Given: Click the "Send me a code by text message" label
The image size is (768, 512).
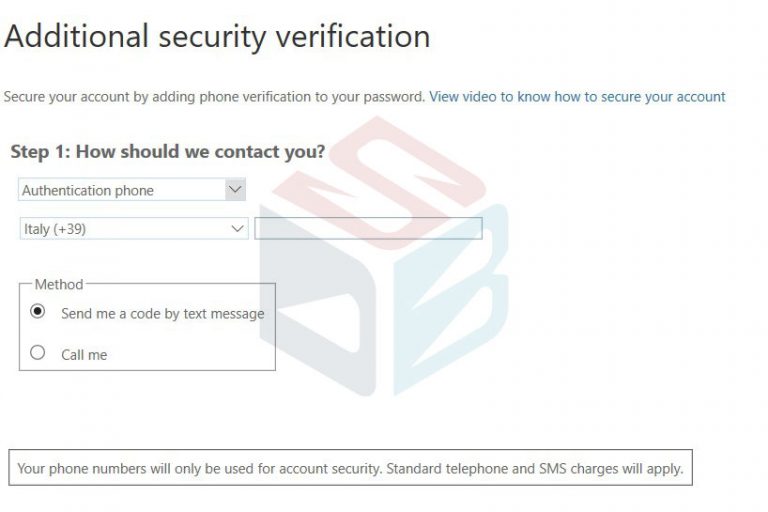Looking at the screenshot, I should click(162, 313).
